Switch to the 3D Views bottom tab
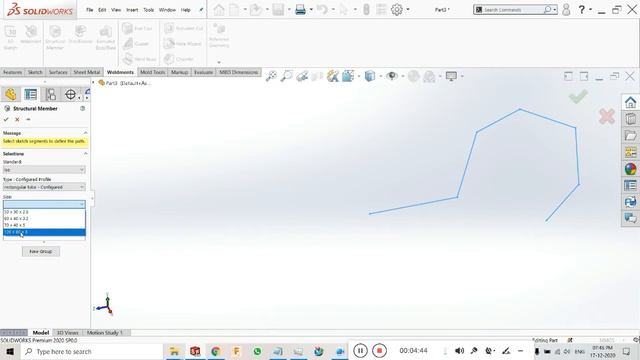Image resolution: width=640 pixels, height=360 pixels. (67, 333)
